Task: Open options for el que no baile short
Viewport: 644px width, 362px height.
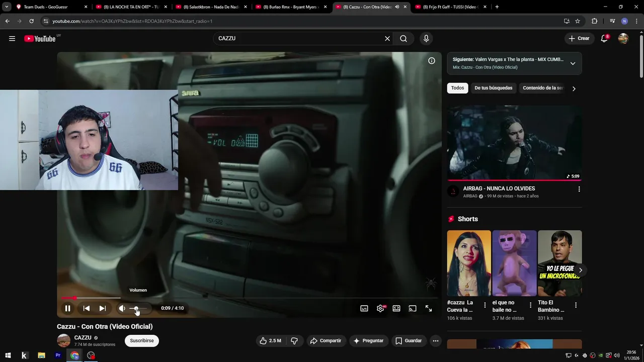Action: tap(530, 305)
